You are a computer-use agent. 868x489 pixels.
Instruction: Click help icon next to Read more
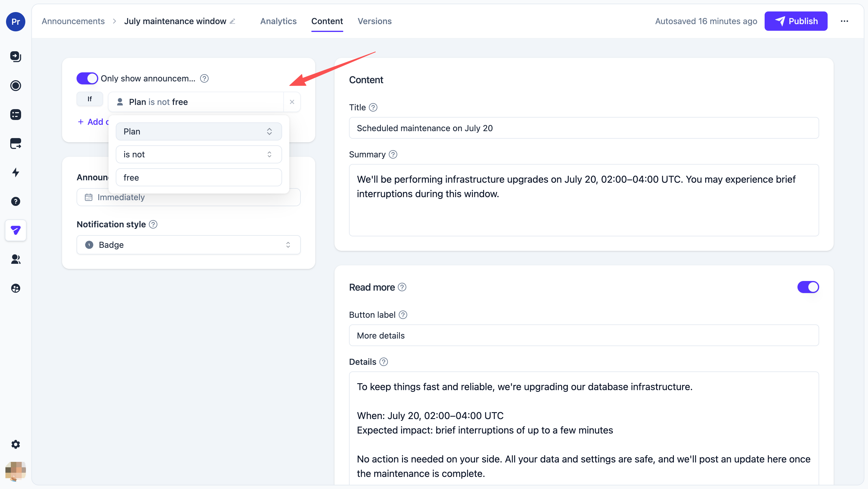tap(402, 287)
